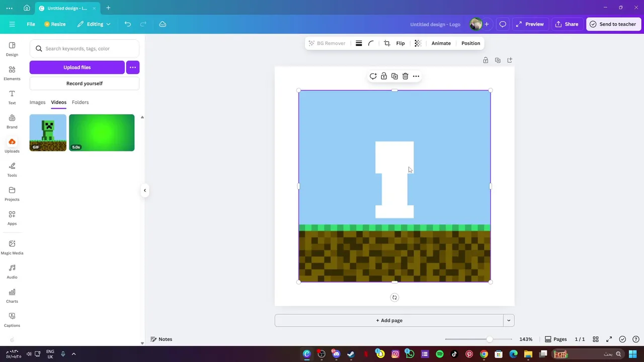Image resolution: width=644 pixels, height=362 pixels.
Task: Open the grid view of pages
Action: [x=596, y=339]
